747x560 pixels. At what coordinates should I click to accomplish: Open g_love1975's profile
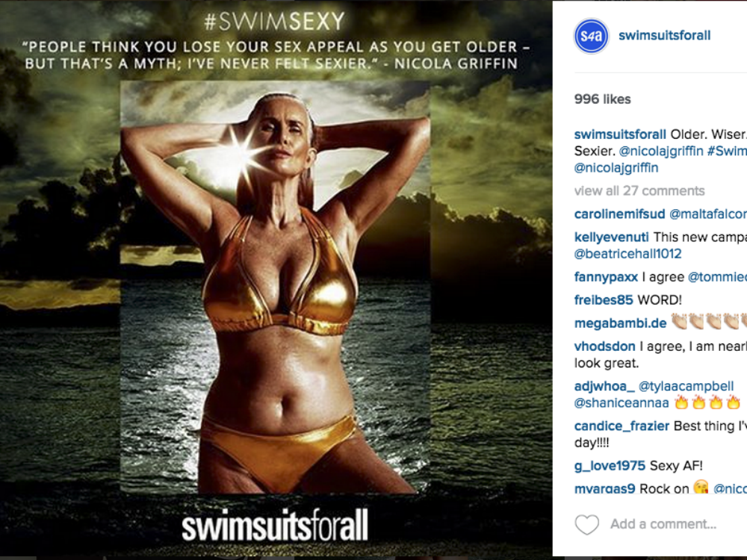point(610,465)
